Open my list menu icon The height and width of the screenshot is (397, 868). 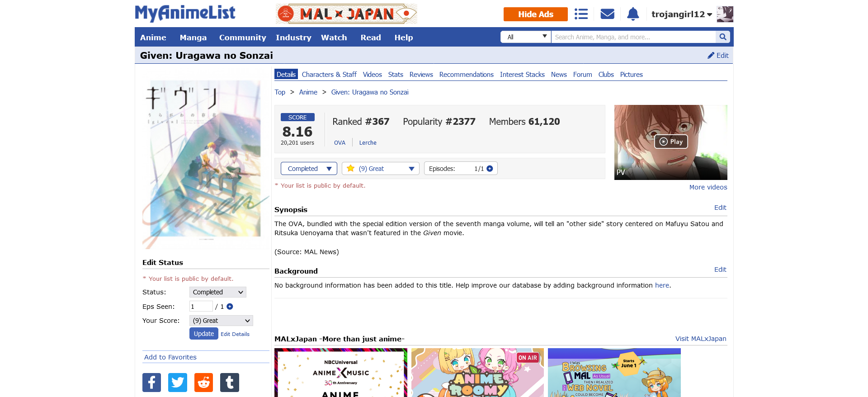(x=581, y=14)
